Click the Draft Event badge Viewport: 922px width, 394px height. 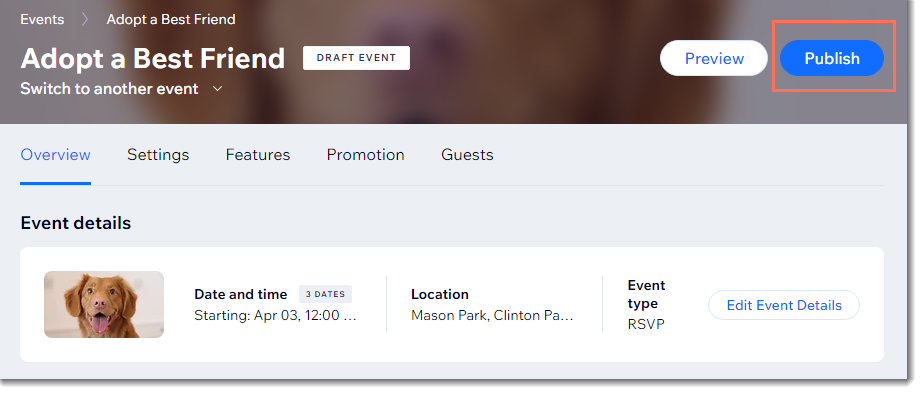(x=356, y=58)
